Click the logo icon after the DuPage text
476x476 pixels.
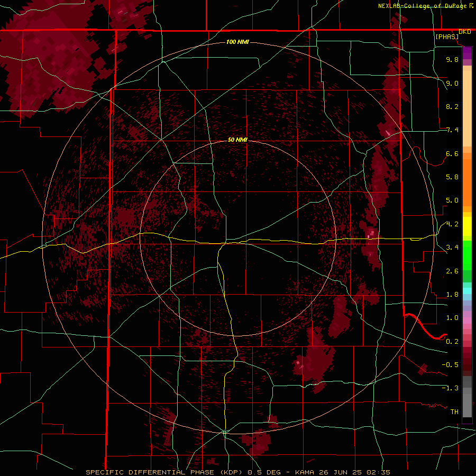point(471,5)
